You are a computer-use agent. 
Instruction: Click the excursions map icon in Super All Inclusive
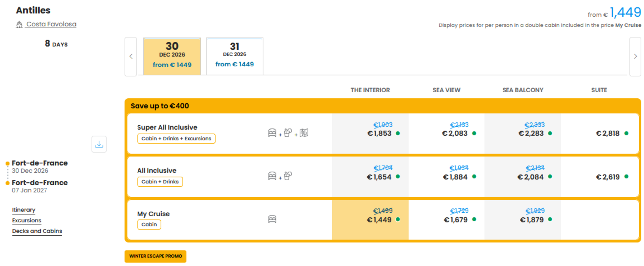tap(304, 133)
